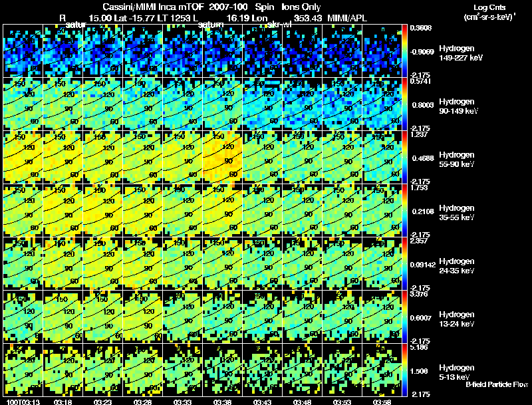Click the 'Hydrogen 149-227 keV' label

tap(461, 53)
